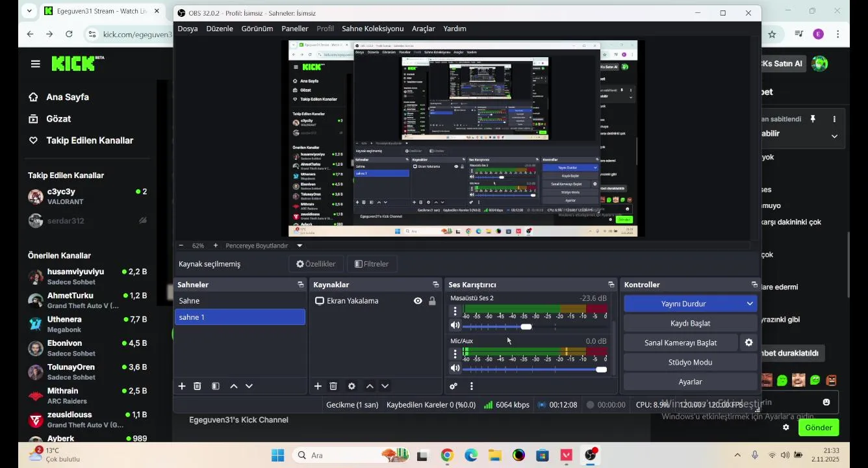
Task: Open the Araçlar menu in OBS
Action: [424, 29]
